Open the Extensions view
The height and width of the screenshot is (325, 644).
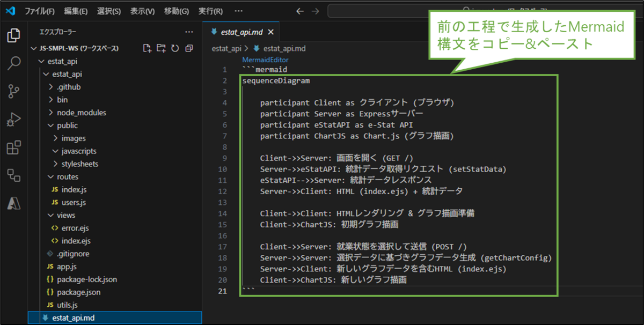click(13, 147)
